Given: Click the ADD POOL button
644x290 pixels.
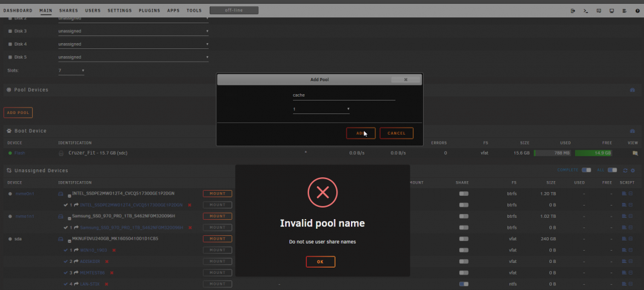Looking at the screenshot, I should coord(17,113).
